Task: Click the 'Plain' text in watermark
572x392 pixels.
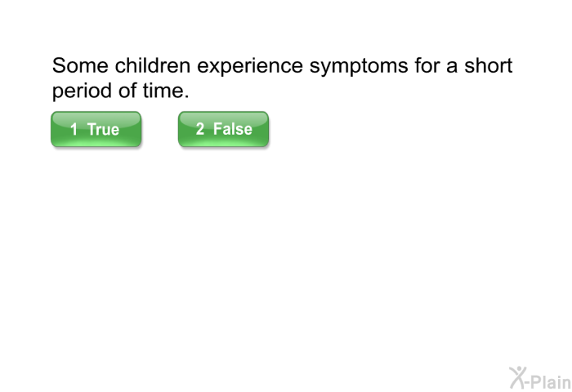Action: [551, 381]
